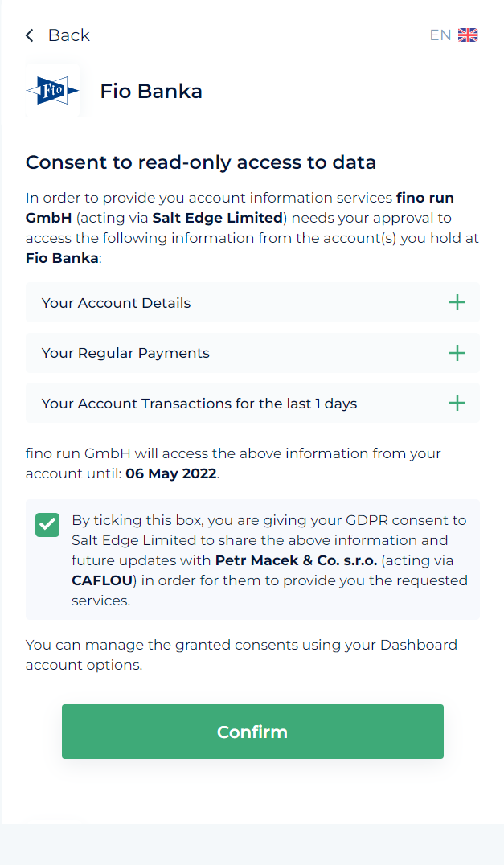Viewport: 504px width, 865px height.
Task: Untick the GDPR consent checkbox
Action: 47,525
